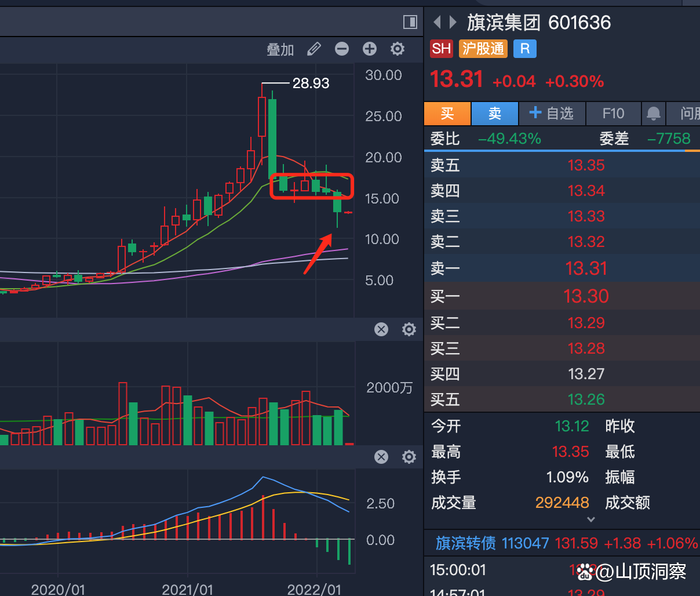Click the right arrow to view next stock
Image resolution: width=700 pixels, height=596 pixels.
[453, 22]
